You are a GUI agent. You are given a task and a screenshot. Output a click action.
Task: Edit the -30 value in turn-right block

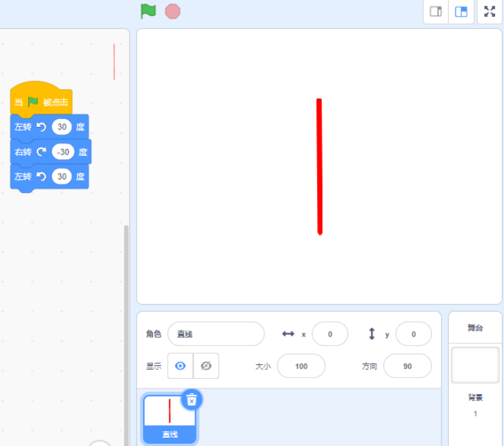coord(63,152)
